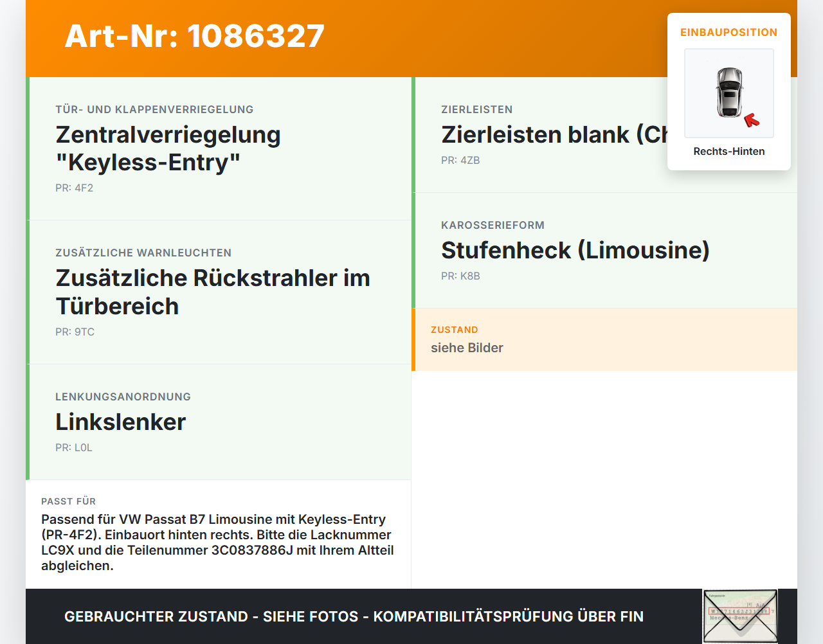Click the Karosserieform category label
This screenshot has height=644, width=823.
(x=493, y=225)
